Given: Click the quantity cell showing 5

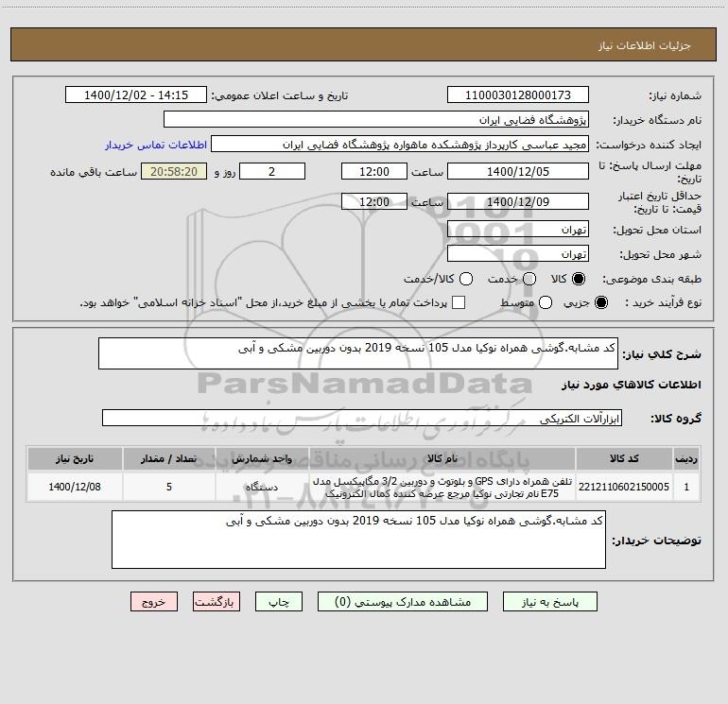Looking at the screenshot, I should 169,487.
